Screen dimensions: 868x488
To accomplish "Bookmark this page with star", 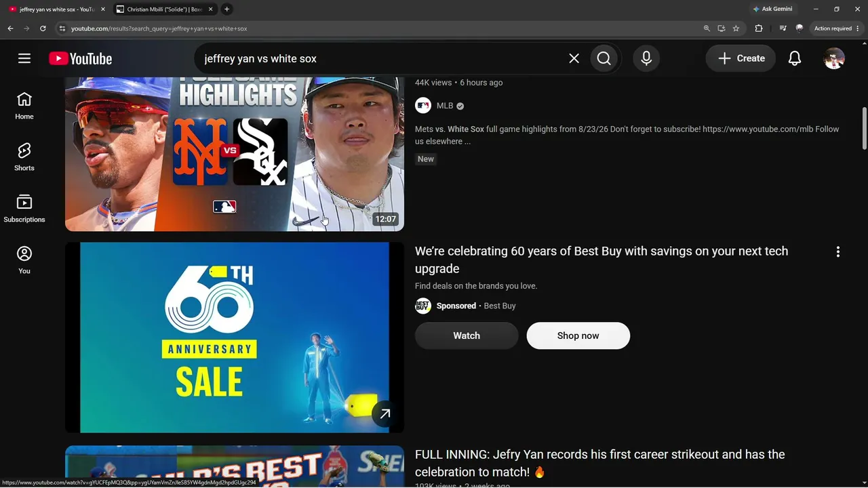I will tap(736, 28).
